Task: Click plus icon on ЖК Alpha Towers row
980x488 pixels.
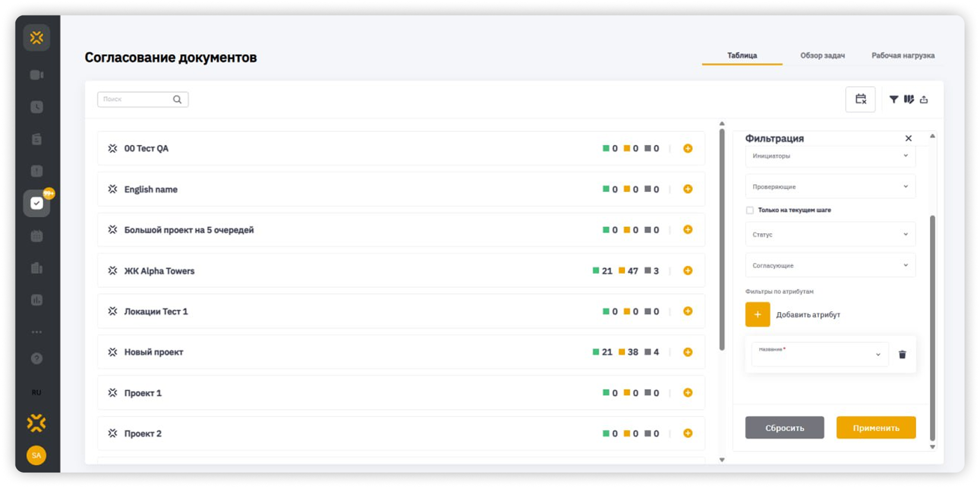Action: (688, 271)
